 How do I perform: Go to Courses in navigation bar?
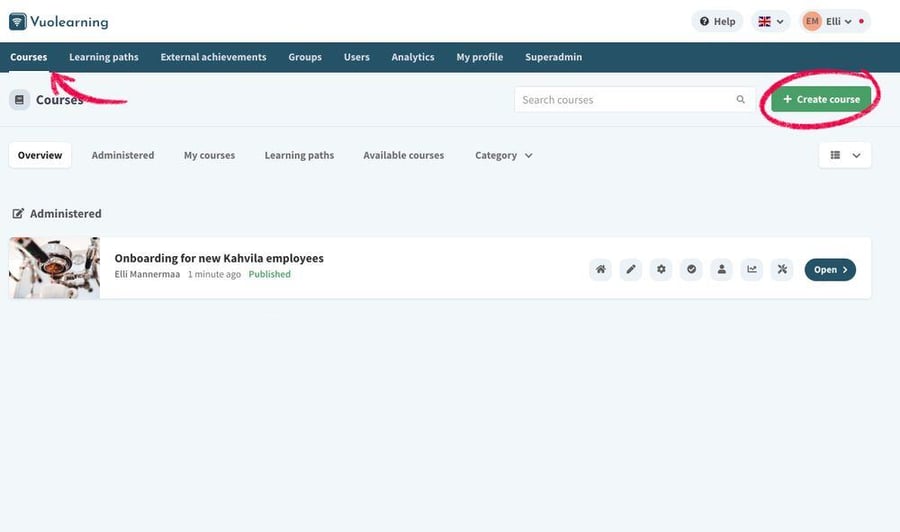point(29,57)
